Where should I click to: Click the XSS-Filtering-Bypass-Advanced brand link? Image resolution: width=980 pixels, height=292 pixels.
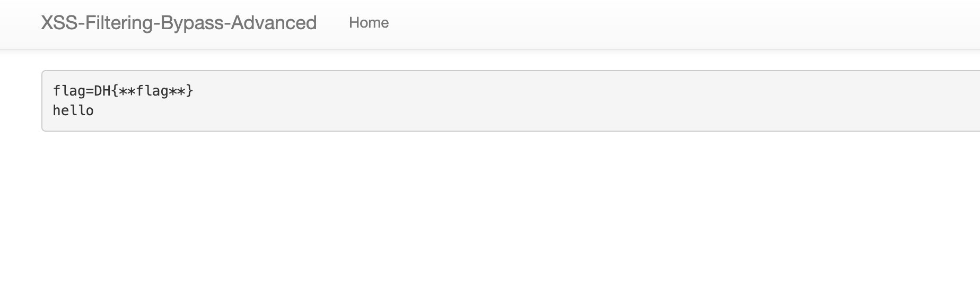pos(179,23)
